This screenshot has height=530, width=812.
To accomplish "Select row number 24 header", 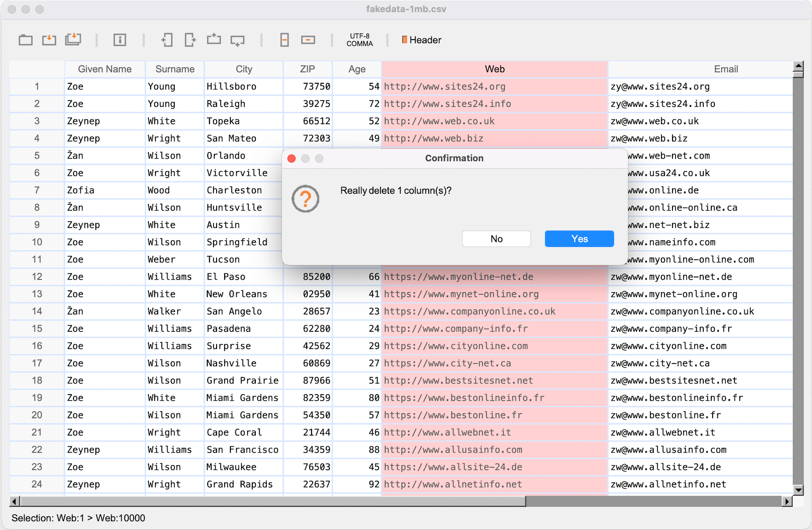I will tap(37, 484).
